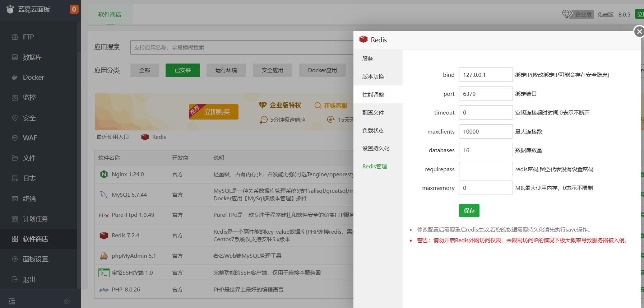
Task: Click the enterprise edition diamond icon
Action: pos(566,14)
